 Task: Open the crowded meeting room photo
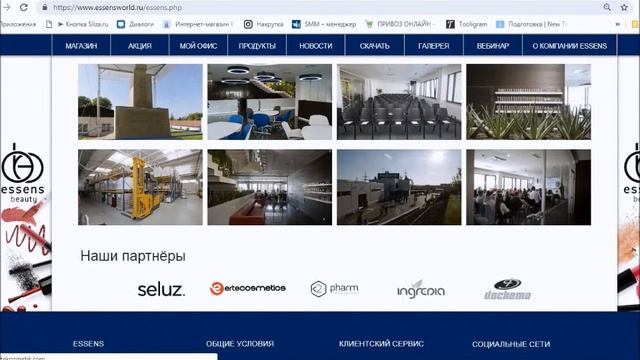tap(529, 187)
